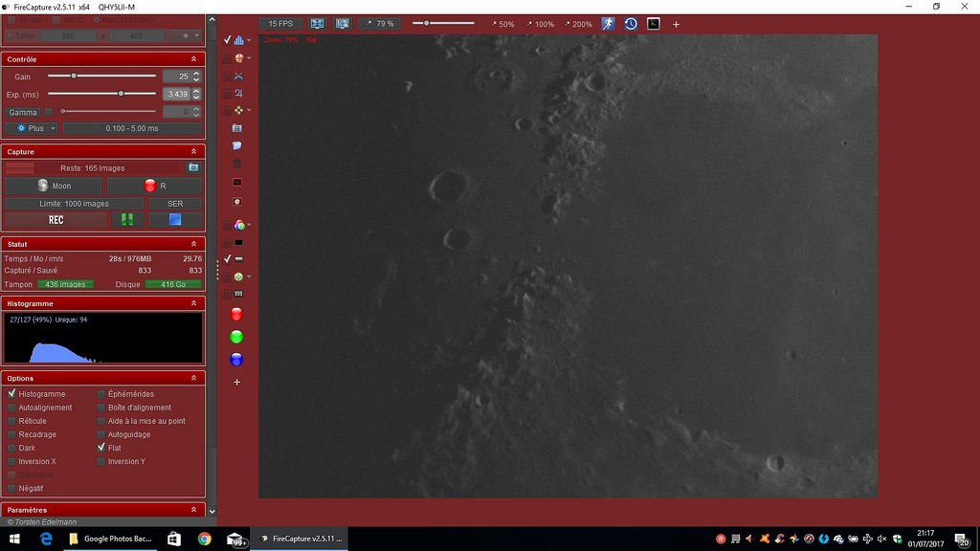
Task: Open the black console terminal icon
Action: (653, 24)
